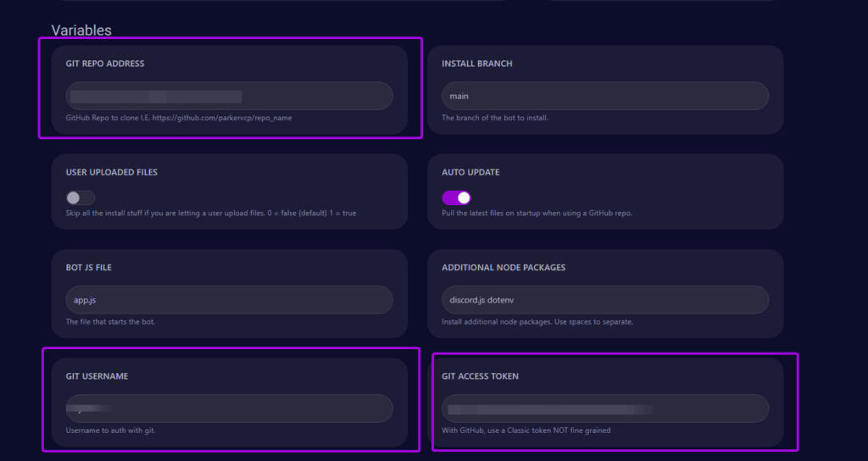Click the AUTO UPDATE label
The height and width of the screenshot is (461, 868).
pyautogui.click(x=470, y=172)
